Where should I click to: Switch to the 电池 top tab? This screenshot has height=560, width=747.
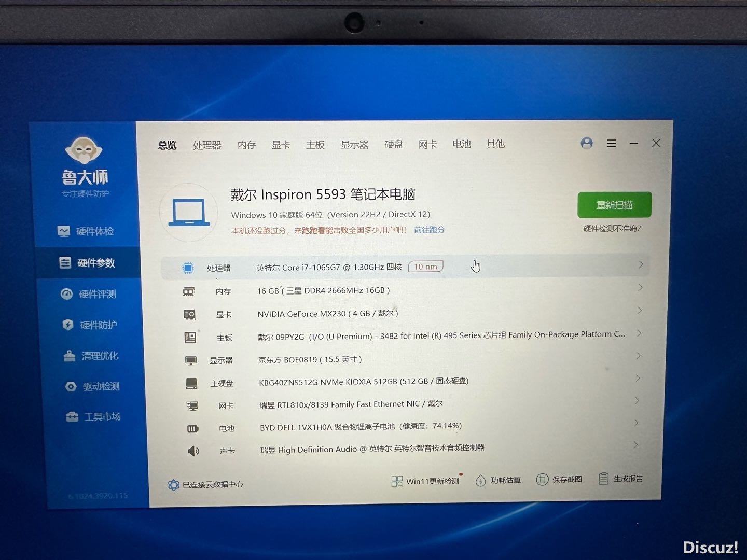click(x=462, y=144)
